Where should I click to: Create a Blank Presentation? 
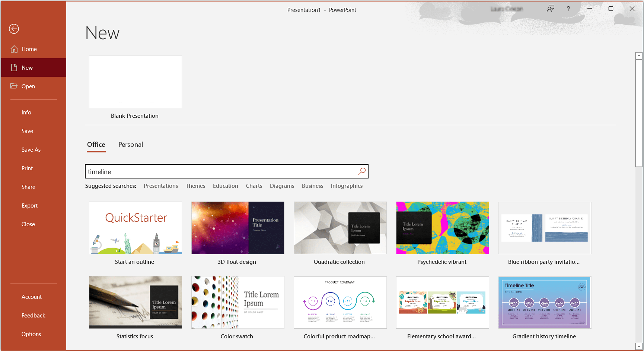tap(135, 82)
